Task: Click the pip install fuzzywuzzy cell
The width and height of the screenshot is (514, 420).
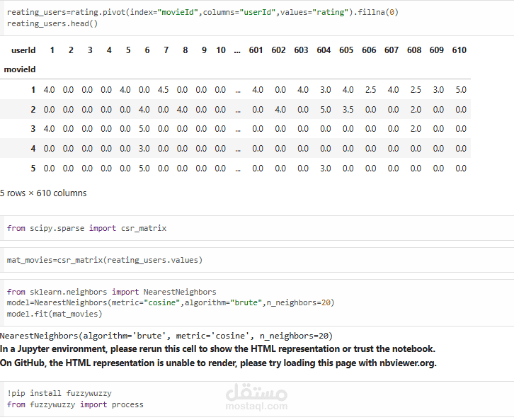Action: tap(257, 399)
